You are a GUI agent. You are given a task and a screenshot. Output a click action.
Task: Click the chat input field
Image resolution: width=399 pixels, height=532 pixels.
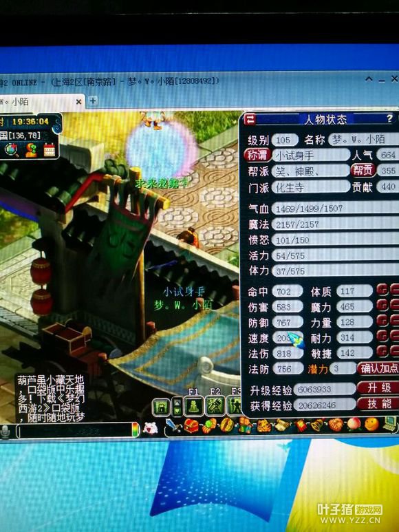point(75,431)
